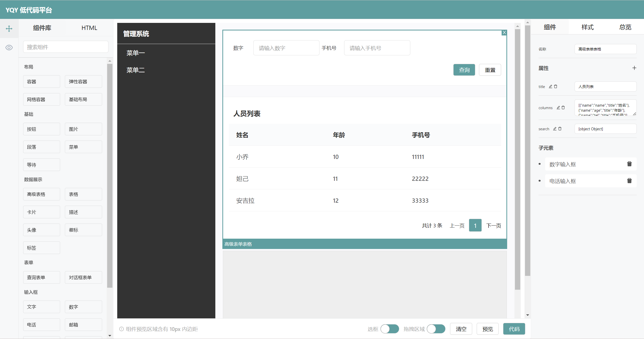
Task: Pick the 描述 component
Action: (x=83, y=212)
